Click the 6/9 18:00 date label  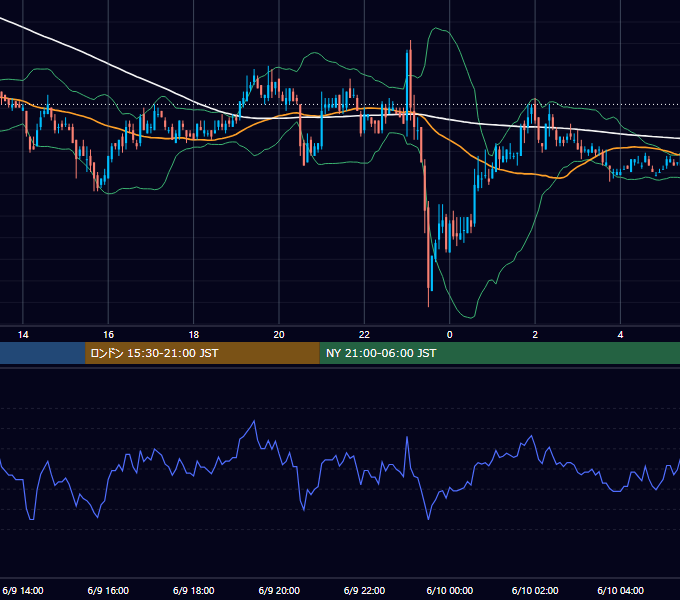tap(193, 591)
